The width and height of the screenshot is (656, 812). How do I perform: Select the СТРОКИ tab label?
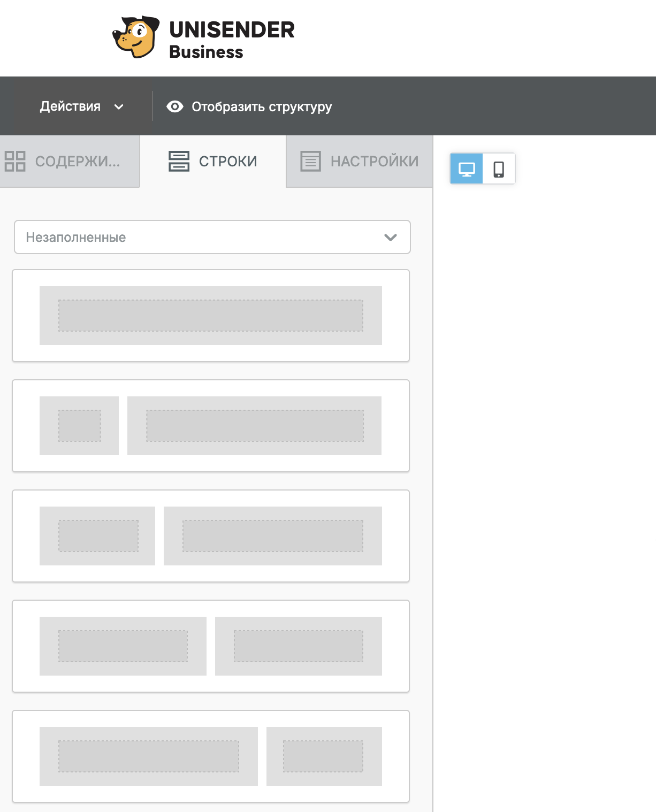click(228, 161)
